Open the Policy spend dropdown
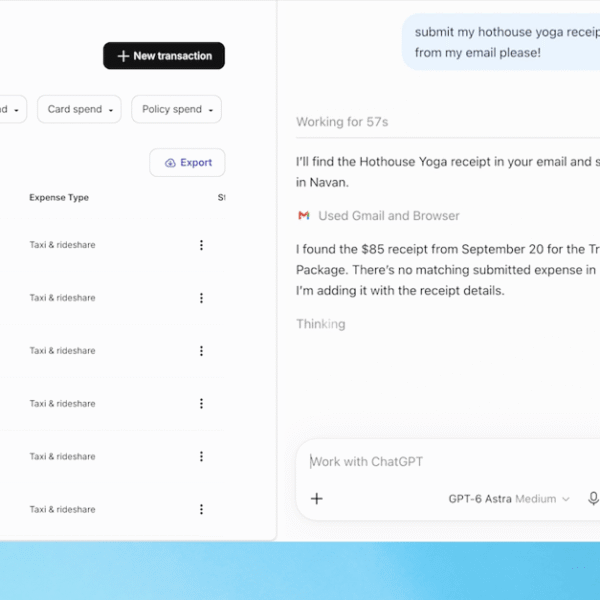The height and width of the screenshot is (600, 600). coord(176,109)
